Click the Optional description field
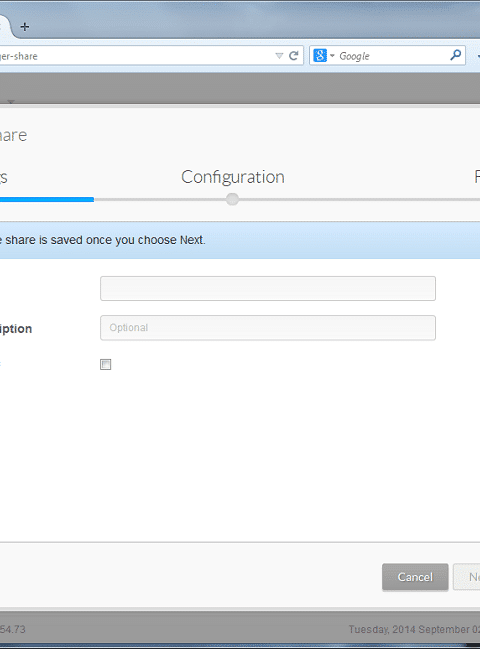Screen dimensions: 480x649 (x=268, y=328)
